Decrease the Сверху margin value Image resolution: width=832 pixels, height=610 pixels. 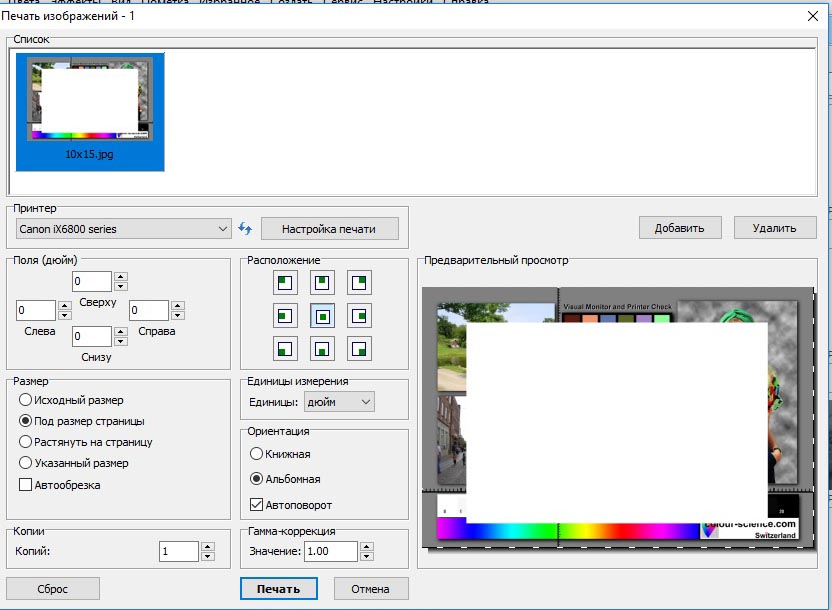pos(121,286)
